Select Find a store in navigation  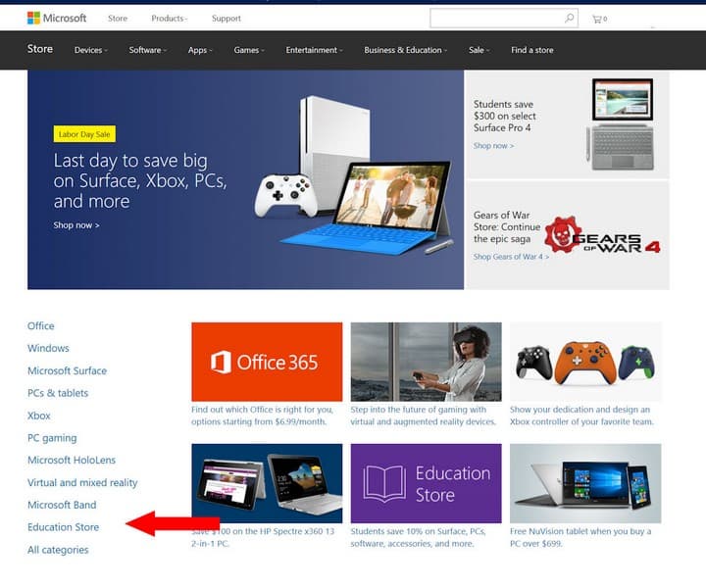click(532, 50)
